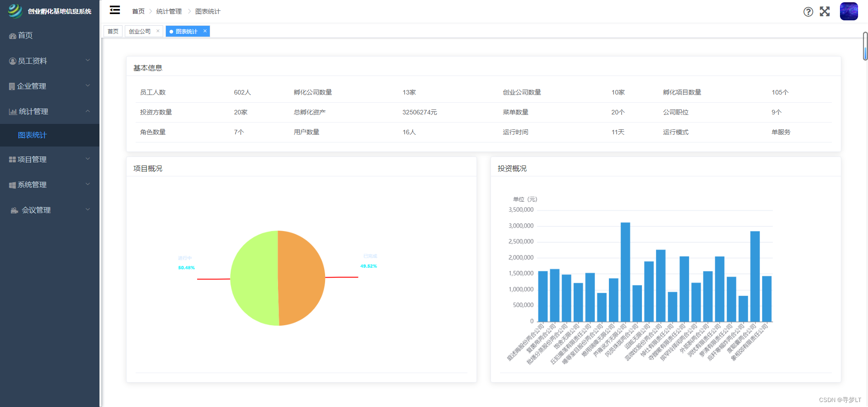Switch to the 创业公司 page tab

(144, 31)
